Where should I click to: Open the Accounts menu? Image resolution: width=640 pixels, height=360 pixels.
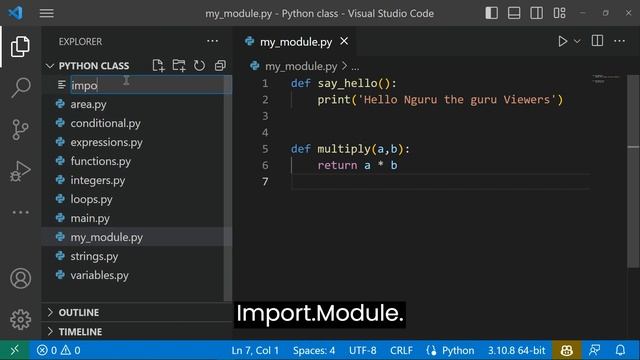(20, 278)
